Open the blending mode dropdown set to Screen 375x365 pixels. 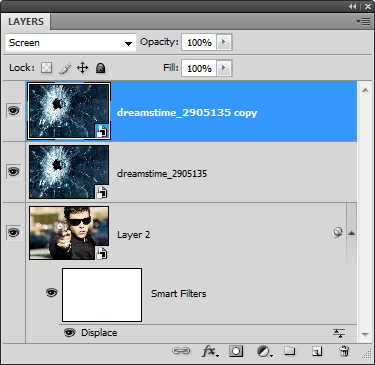point(71,43)
